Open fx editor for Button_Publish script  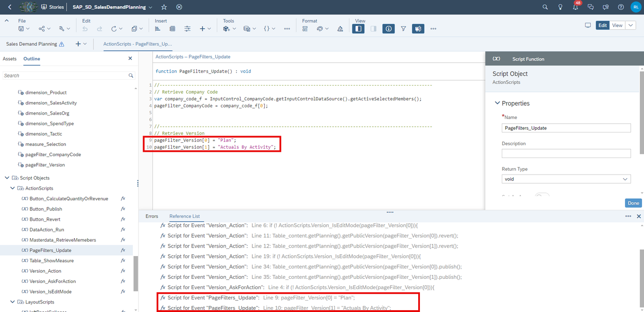point(123,209)
